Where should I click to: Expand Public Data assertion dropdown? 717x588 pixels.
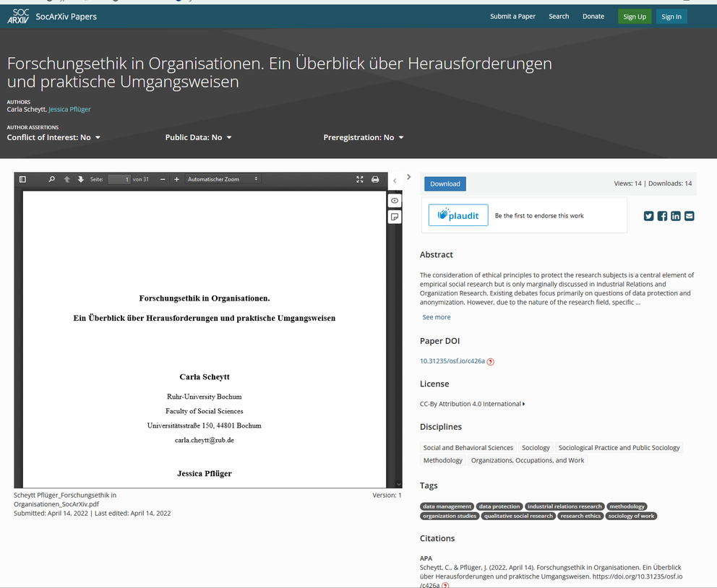[x=198, y=137]
